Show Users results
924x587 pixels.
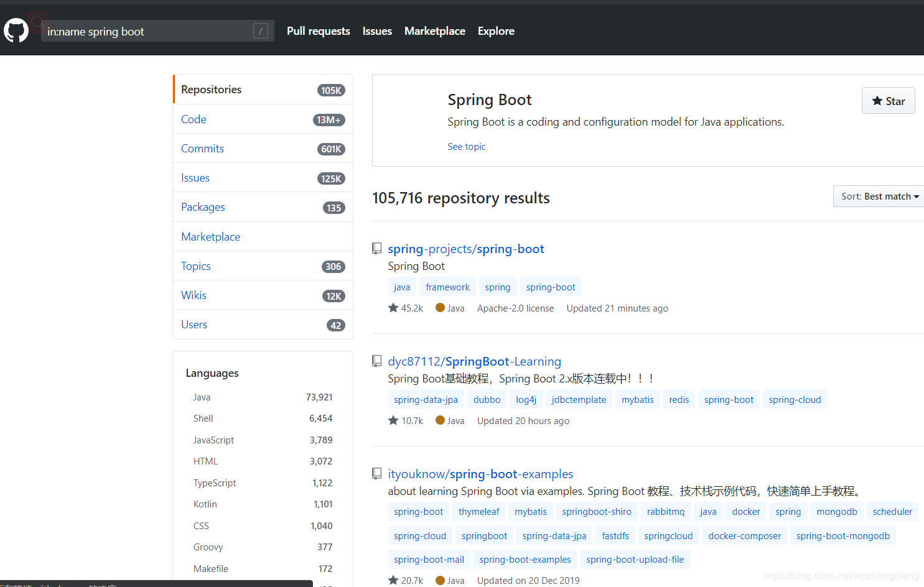click(263, 325)
